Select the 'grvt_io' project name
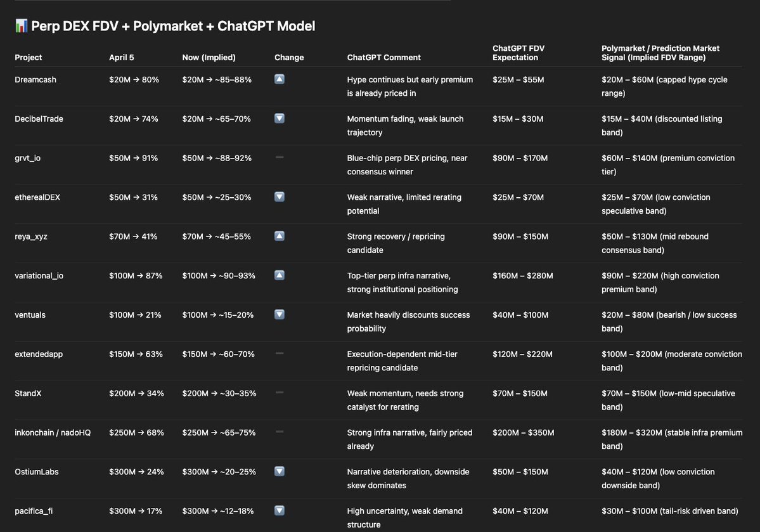This screenshot has height=532, width=760. (x=28, y=158)
